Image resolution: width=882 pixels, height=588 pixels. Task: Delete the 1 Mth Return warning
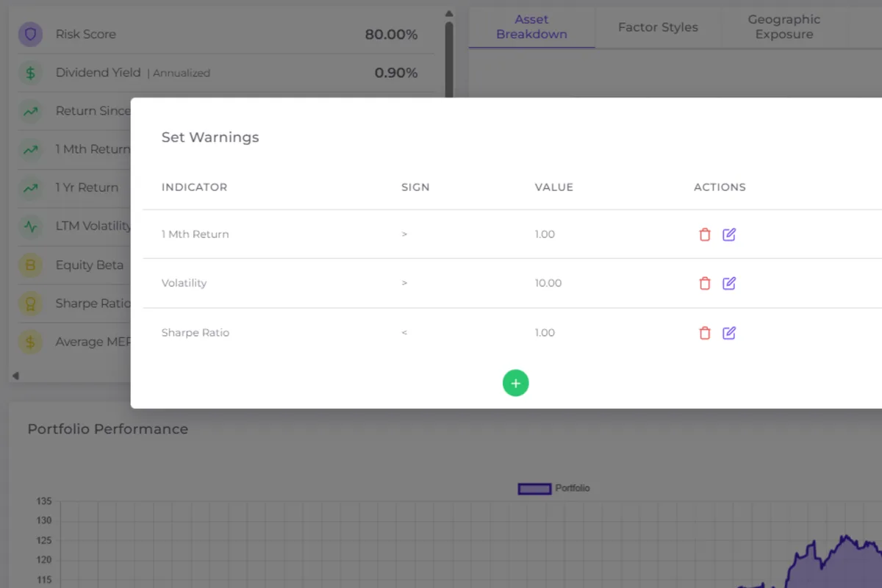(x=704, y=234)
